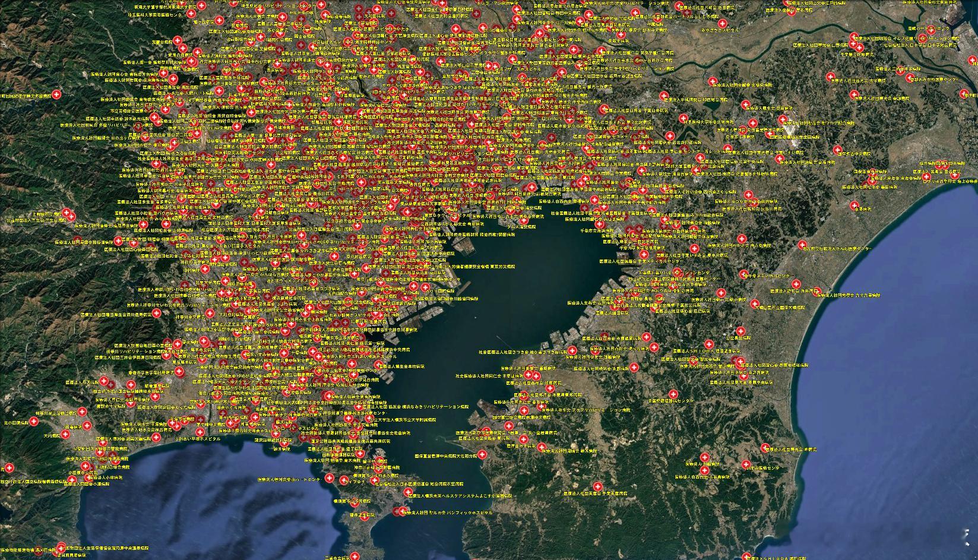Select the いすみ医療センター marker

[746, 464]
